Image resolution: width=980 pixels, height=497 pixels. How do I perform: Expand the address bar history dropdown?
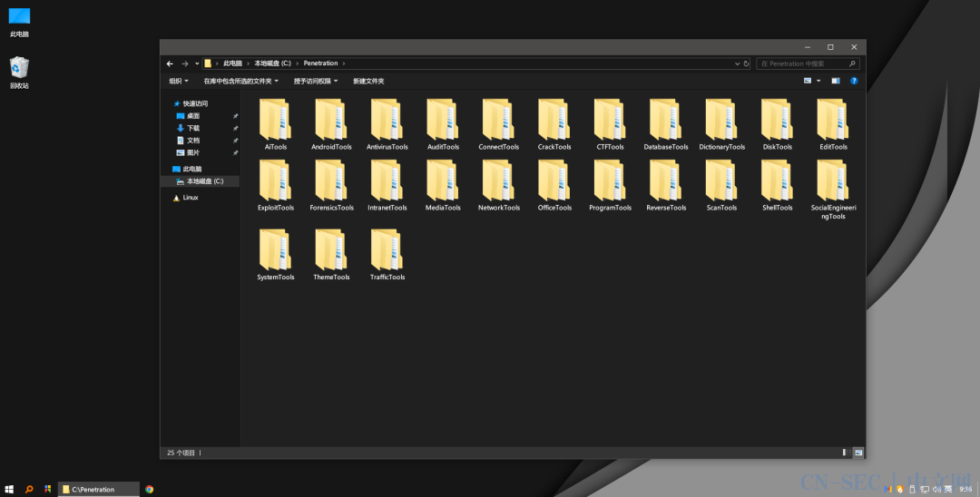[738, 63]
